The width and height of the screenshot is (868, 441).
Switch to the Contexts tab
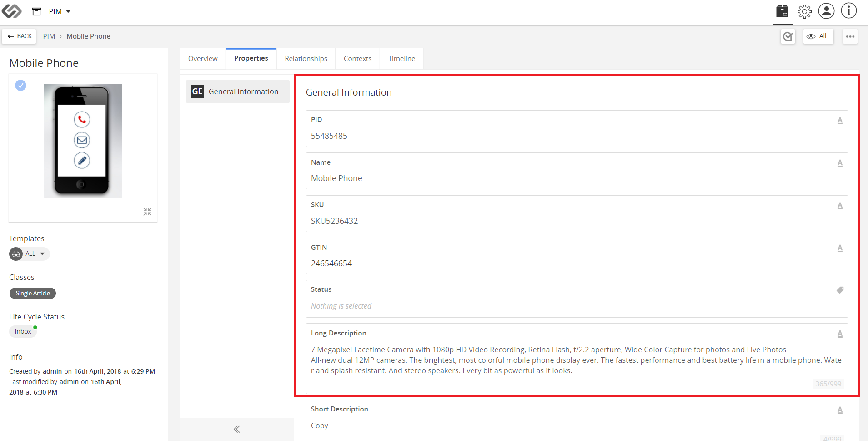(x=357, y=59)
